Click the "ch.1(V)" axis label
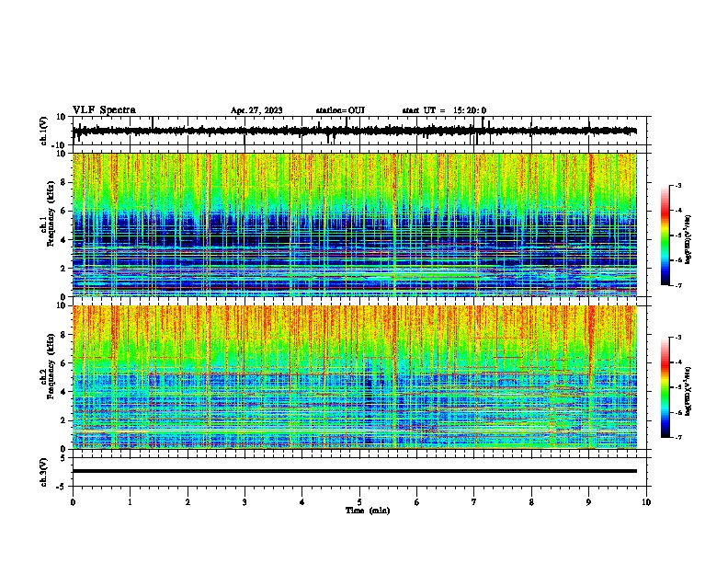The width and height of the screenshot is (728, 563). pos(44,131)
